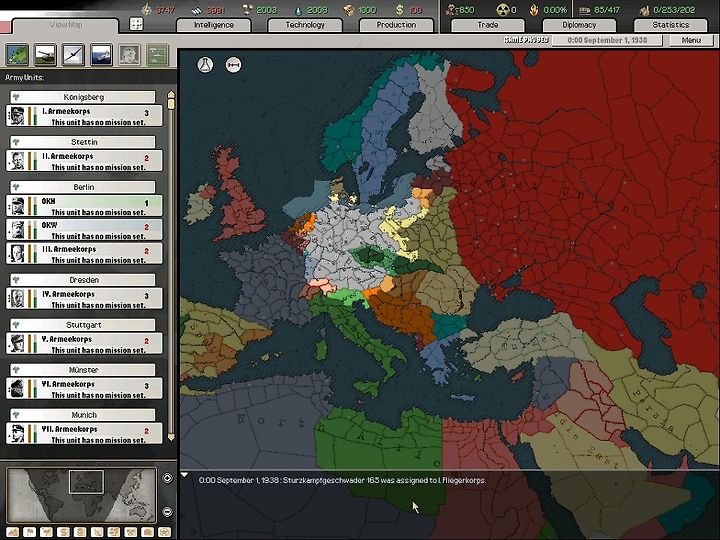Switch to political map mode (flag icon)

29,532
